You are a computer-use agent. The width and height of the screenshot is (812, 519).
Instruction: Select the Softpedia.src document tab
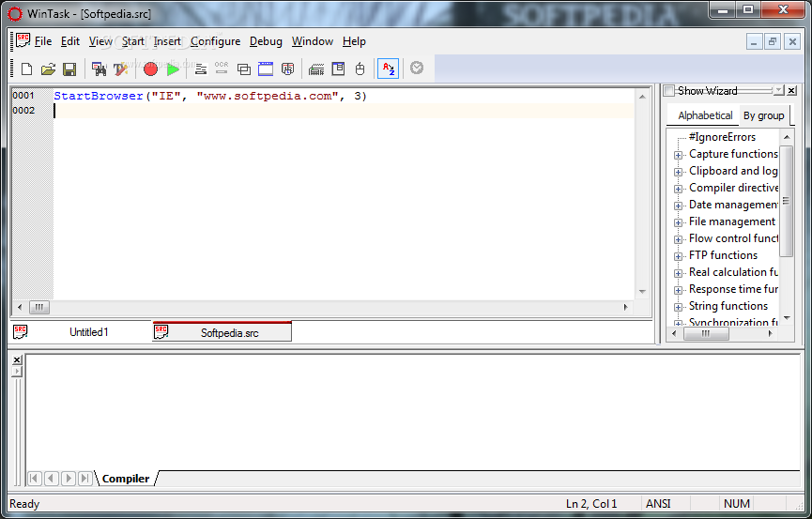coord(222,332)
